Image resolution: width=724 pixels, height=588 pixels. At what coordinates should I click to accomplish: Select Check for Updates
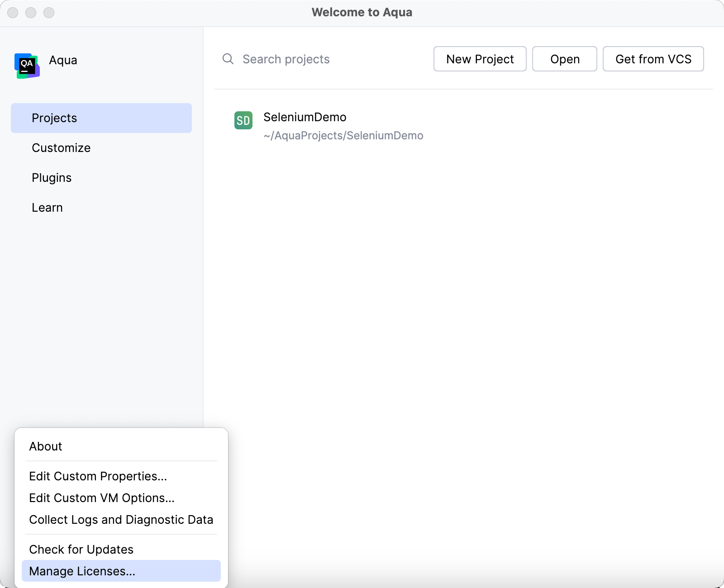click(x=121, y=550)
